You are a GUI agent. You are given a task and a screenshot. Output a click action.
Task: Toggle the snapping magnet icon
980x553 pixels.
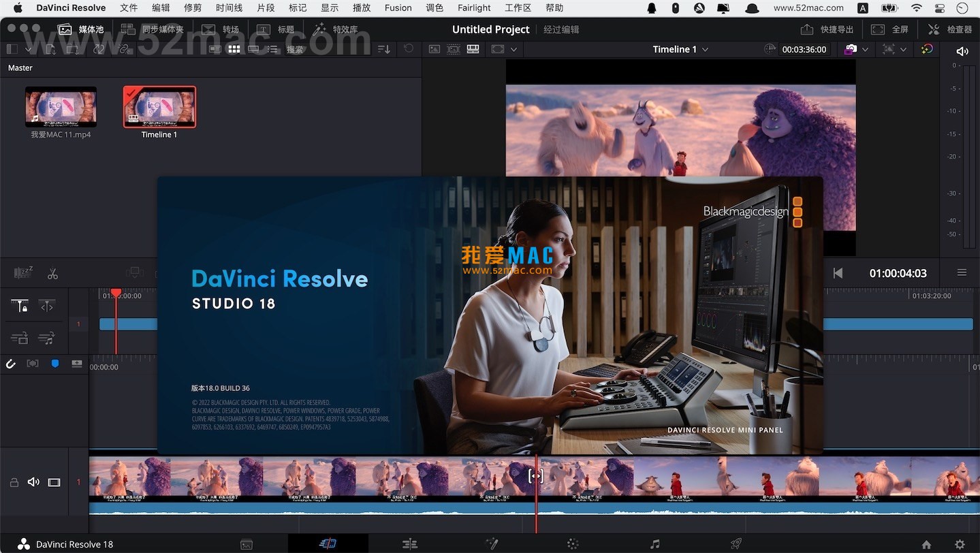[x=10, y=364]
